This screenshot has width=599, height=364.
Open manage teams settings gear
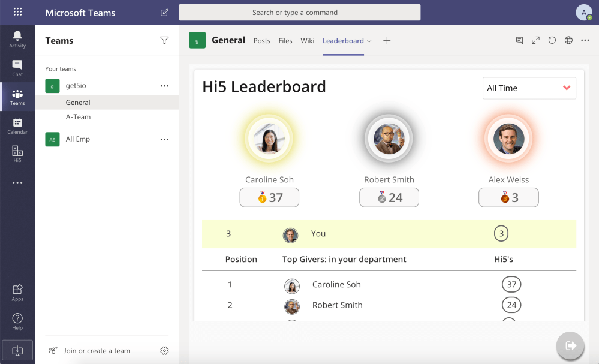164,351
